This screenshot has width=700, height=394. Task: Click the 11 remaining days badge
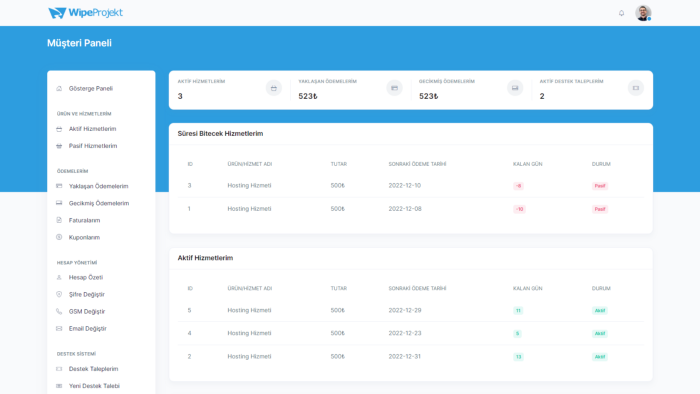(x=518, y=311)
